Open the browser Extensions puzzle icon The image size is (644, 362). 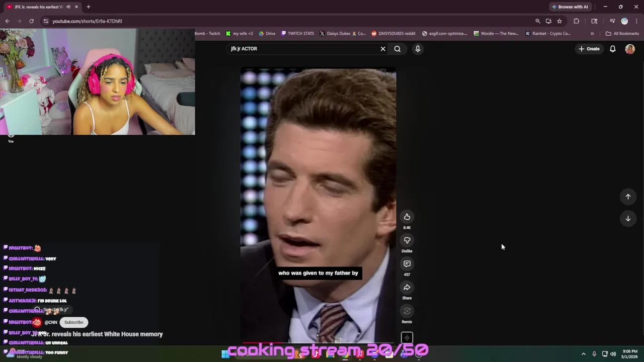click(x=577, y=21)
